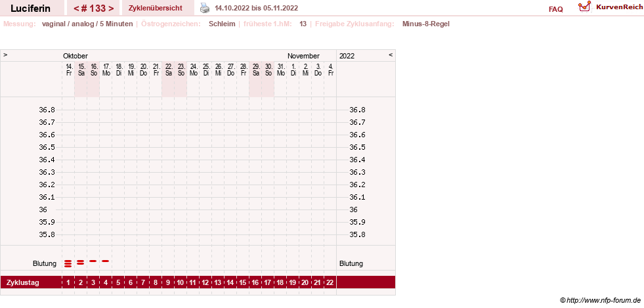
Task: Open the nfp-forum.de copyright link
Action: [x=601, y=301]
